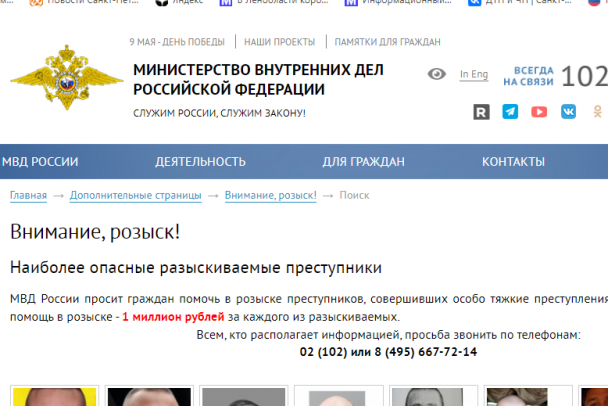Open the ПАМЯТКИ ДЛЯ ГРАЖДАН link

(387, 42)
